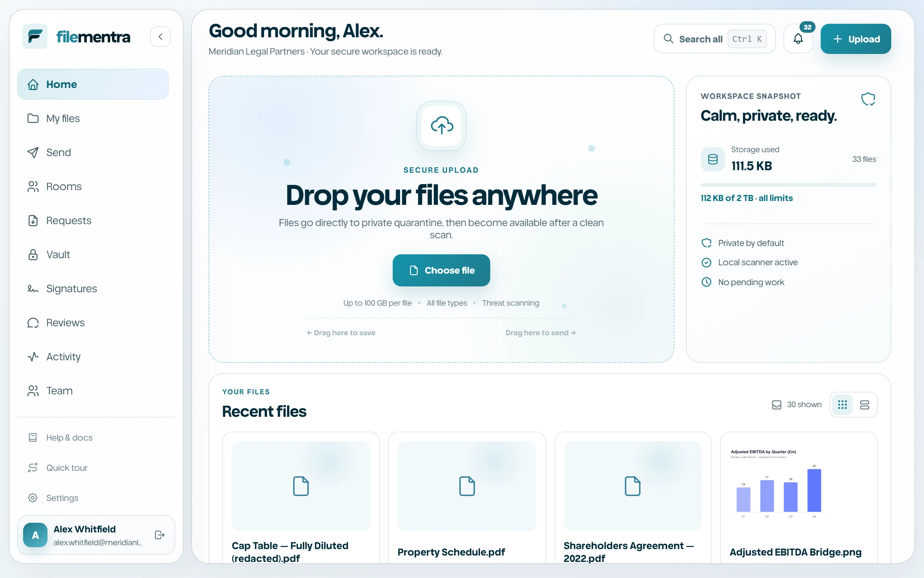Click the '33 files' count
Screen dimensions: 924x578
(864, 159)
